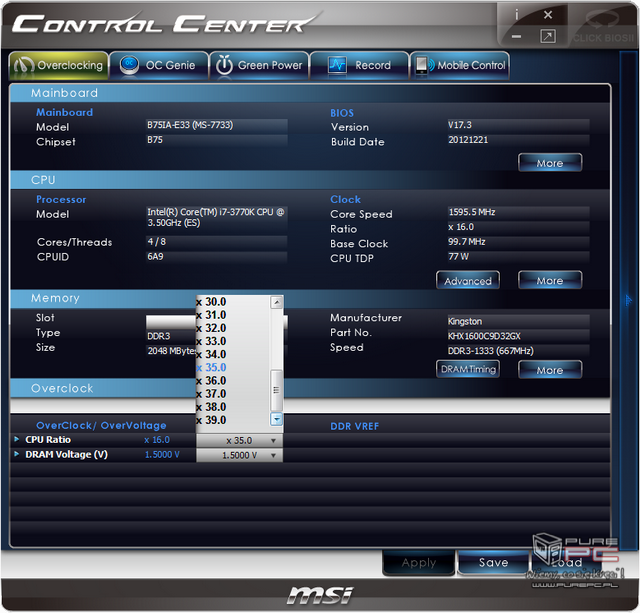Click the Apply button
Image resolution: width=640 pixels, height=613 pixels.
[419, 563]
